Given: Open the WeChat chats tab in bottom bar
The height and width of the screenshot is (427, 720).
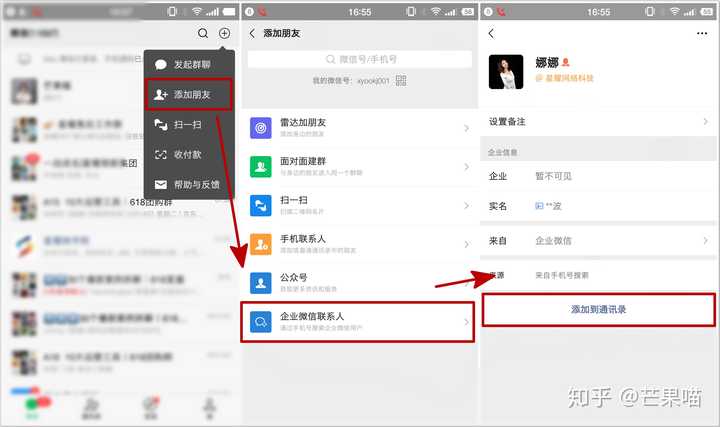Looking at the screenshot, I should pyautogui.click(x=32, y=407).
